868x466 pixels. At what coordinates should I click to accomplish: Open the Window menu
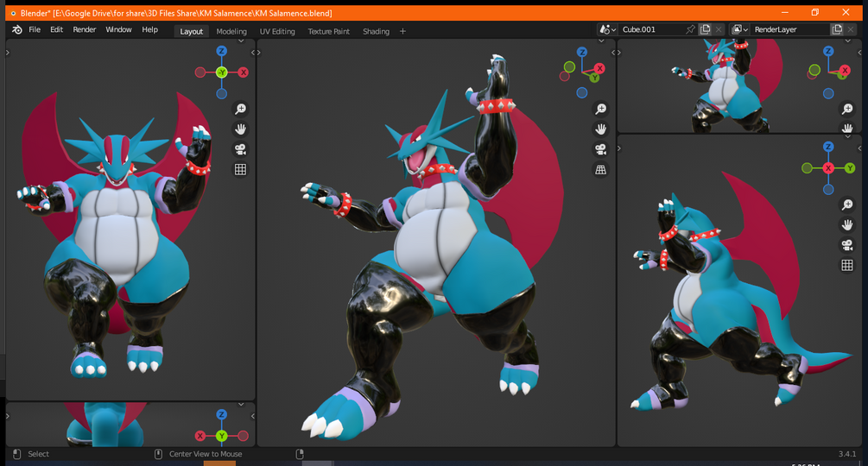[x=118, y=30]
